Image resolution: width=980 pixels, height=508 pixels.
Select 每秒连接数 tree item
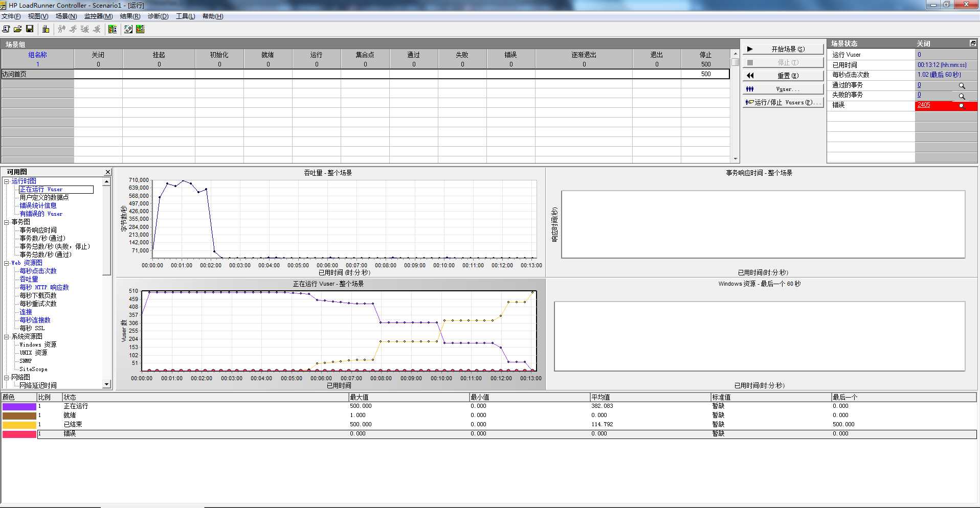pos(35,320)
